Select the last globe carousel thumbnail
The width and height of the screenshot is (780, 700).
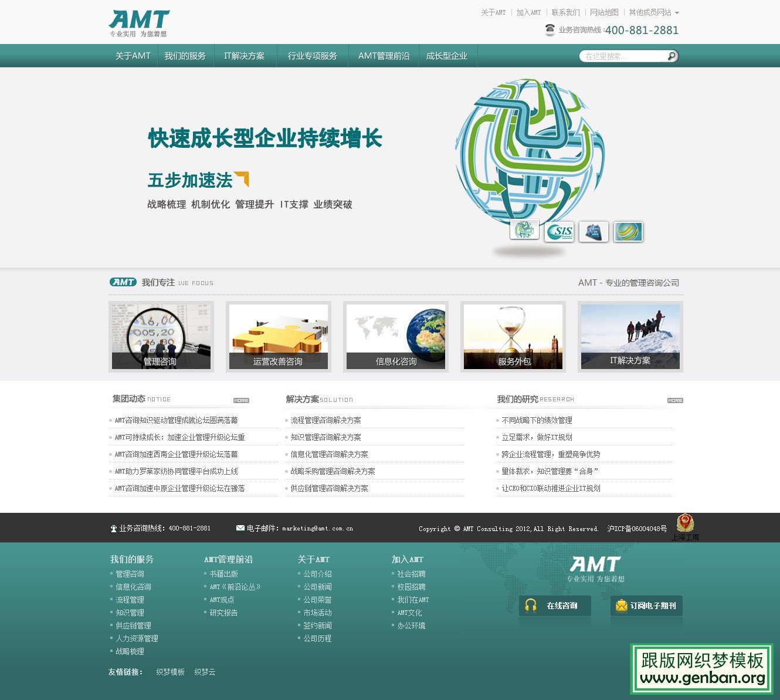point(628,232)
